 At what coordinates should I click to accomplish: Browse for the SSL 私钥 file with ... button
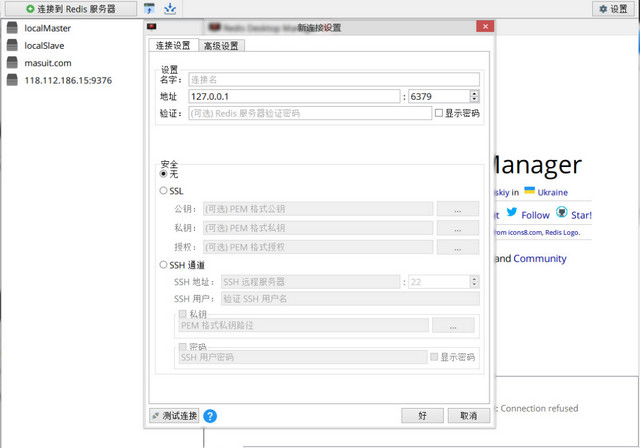tap(458, 228)
